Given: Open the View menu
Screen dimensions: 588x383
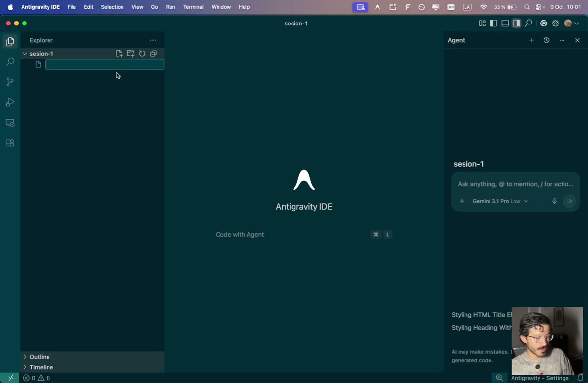Looking at the screenshot, I should point(138,7).
